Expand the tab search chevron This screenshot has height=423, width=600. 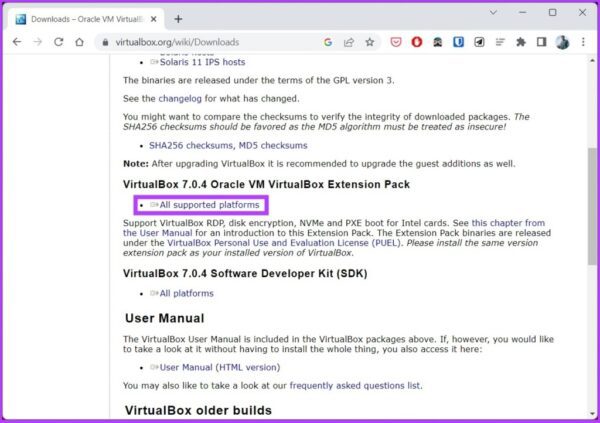click(493, 13)
